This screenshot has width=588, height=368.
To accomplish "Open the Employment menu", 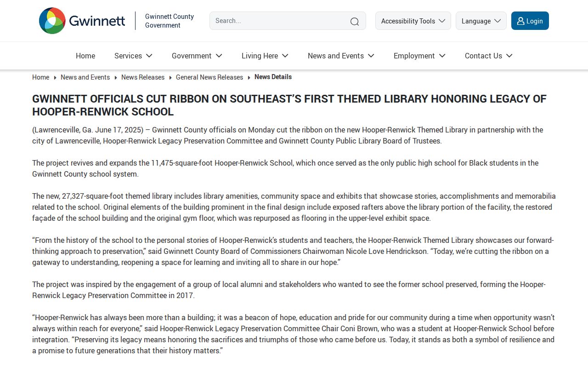I will [419, 56].
